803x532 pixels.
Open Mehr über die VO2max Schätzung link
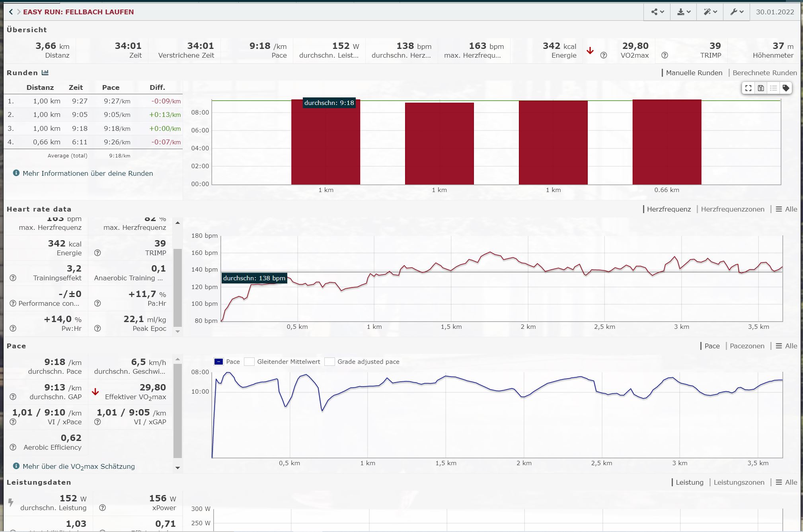78,466
